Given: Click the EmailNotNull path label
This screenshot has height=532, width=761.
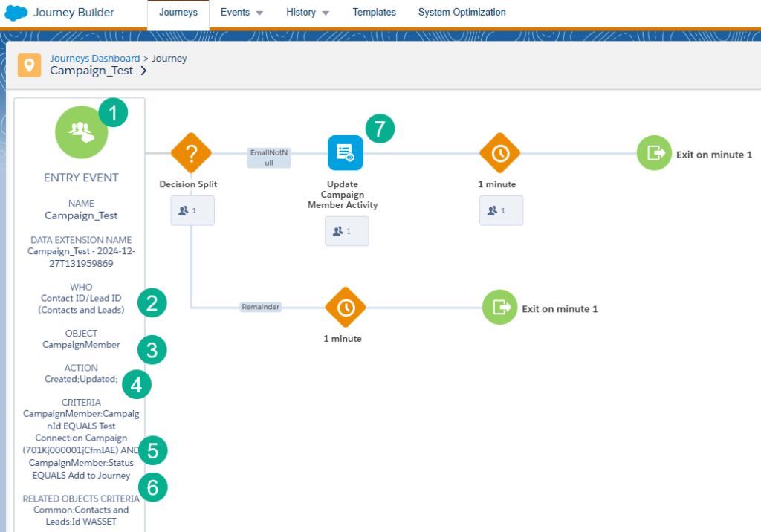Looking at the screenshot, I should (x=269, y=157).
